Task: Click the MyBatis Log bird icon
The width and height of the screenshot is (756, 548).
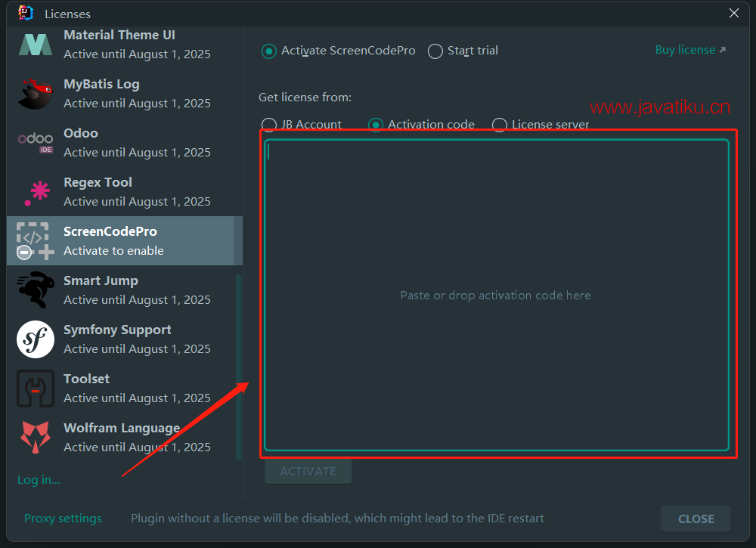Action: 36,94
